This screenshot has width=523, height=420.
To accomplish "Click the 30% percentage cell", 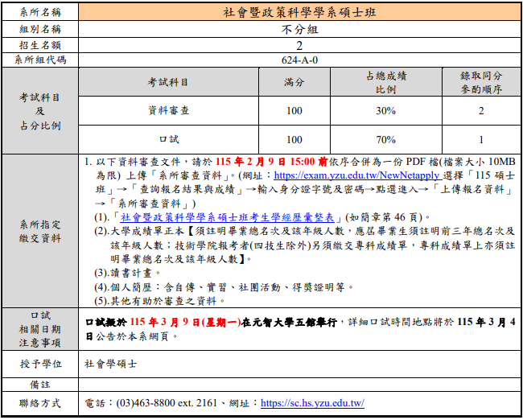I will coord(385,110).
